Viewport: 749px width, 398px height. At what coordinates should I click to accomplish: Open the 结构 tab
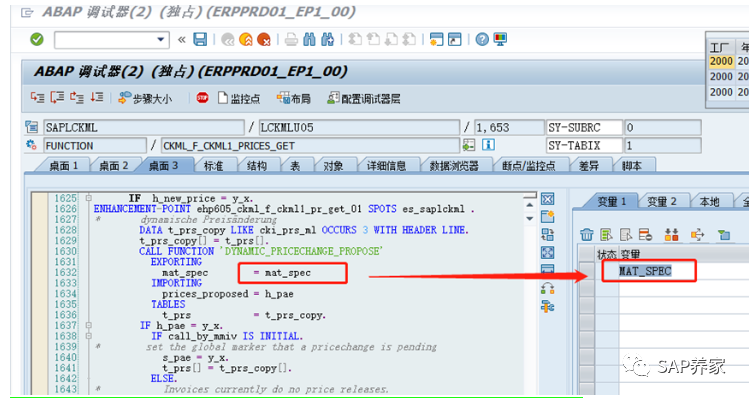point(257,166)
